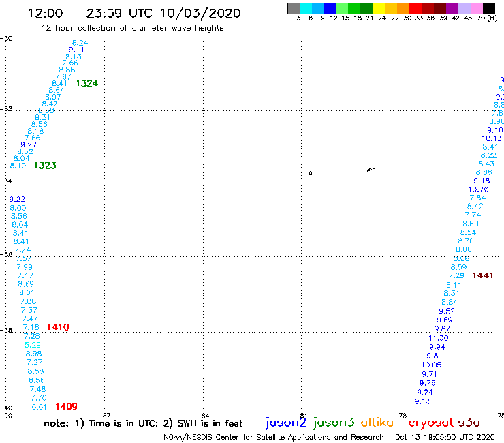Select the wave height value '9.13'
504x443 pixels.
[x=422, y=401]
